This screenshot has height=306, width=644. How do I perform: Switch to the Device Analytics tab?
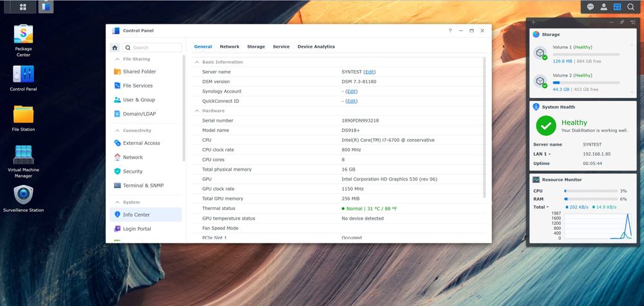[x=316, y=47]
